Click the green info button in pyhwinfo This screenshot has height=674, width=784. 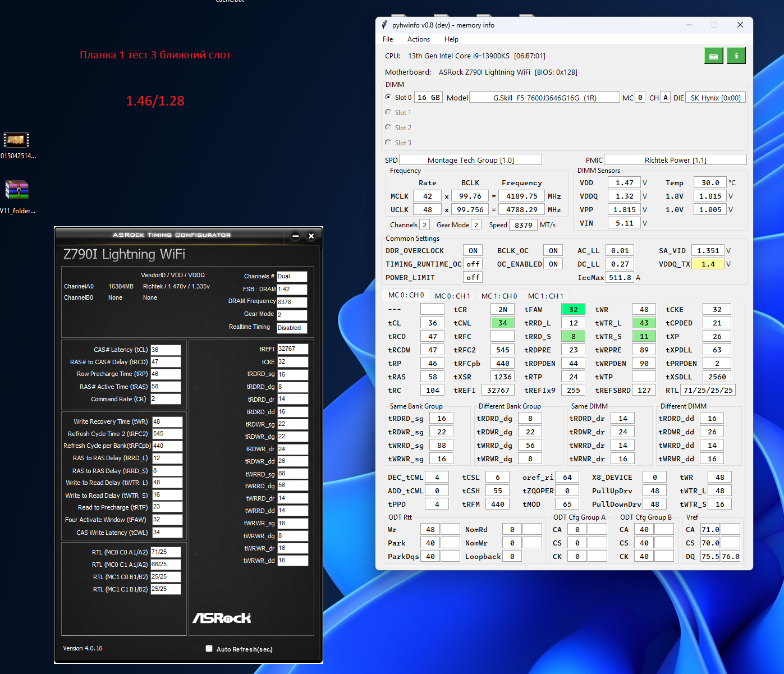[736, 56]
